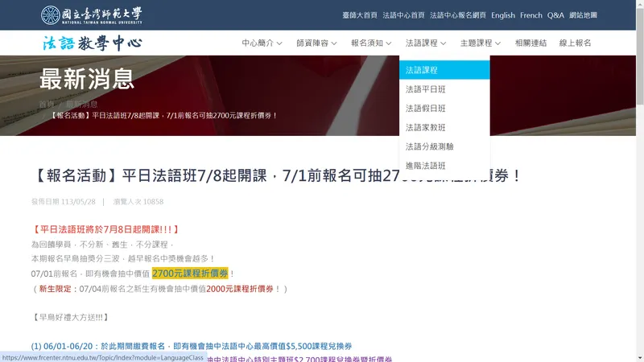Open the Q&A page
Screen dimensions: 644x362
pyautogui.click(x=555, y=15)
